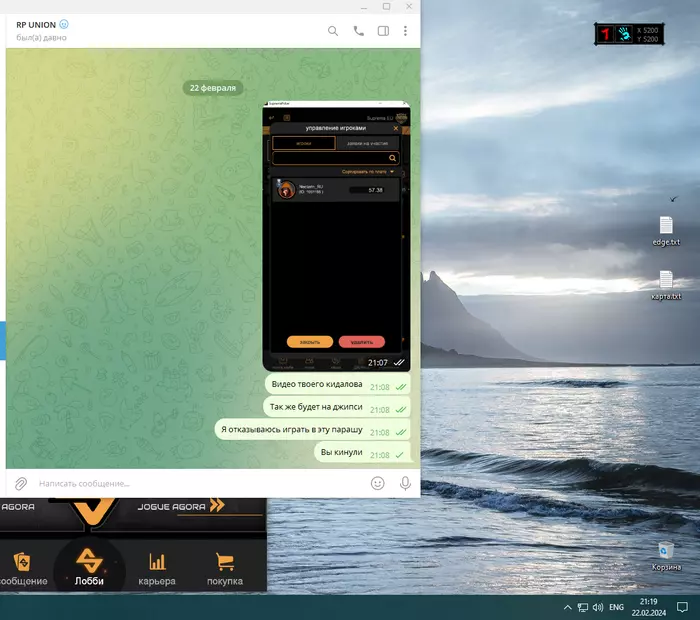
Task: Select message 'Я отказываюсь играть в эту парашу'
Action: point(312,430)
